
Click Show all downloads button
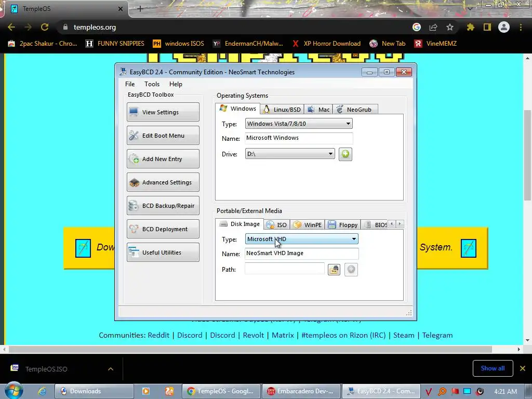[x=493, y=368]
